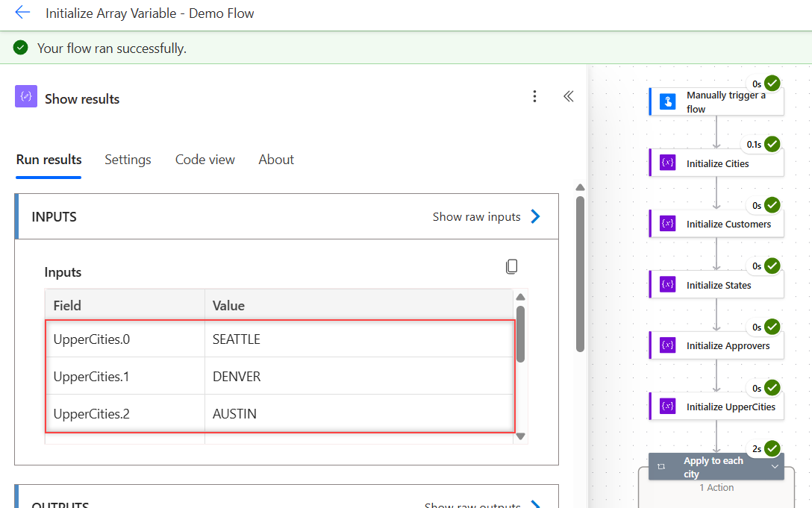The height and width of the screenshot is (508, 812).
Task: Collapse the Show results panel with the double chevron
Action: pyautogui.click(x=569, y=96)
